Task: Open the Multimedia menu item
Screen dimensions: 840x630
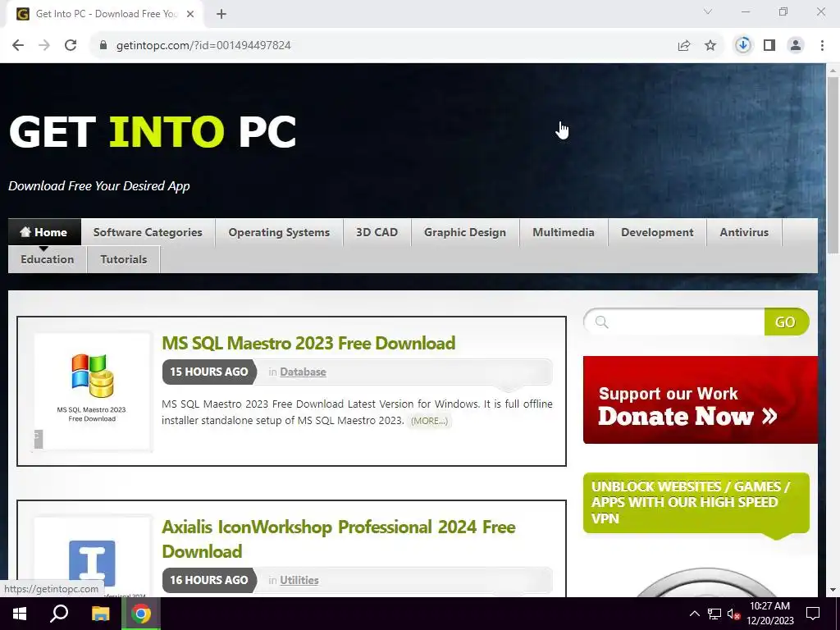Action: 564,232
